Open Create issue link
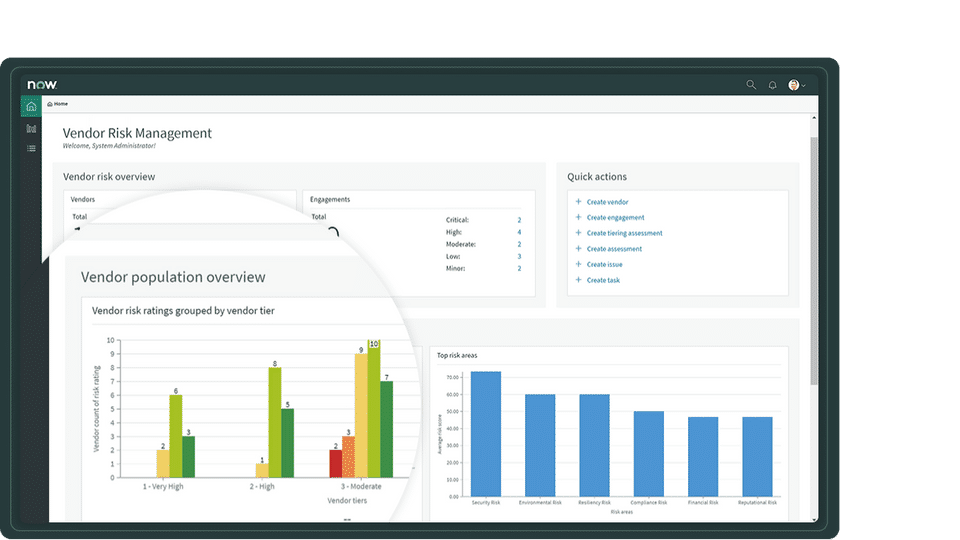This screenshot has height=540, width=960. click(x=604, y=264)
